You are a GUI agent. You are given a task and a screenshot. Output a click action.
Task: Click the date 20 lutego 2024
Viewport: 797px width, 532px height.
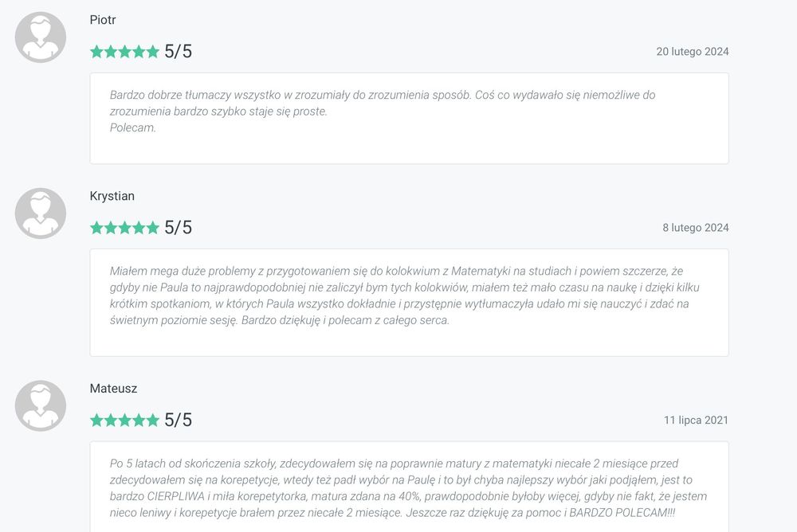coord(692,52)
